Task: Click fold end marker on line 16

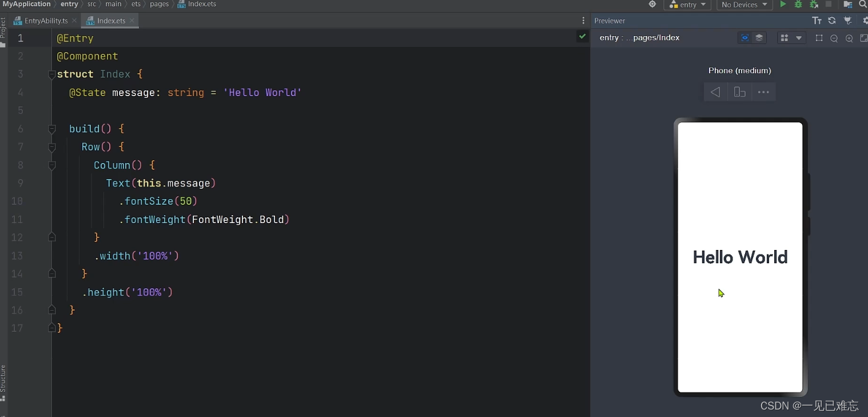Action: (x=52, y=309)
